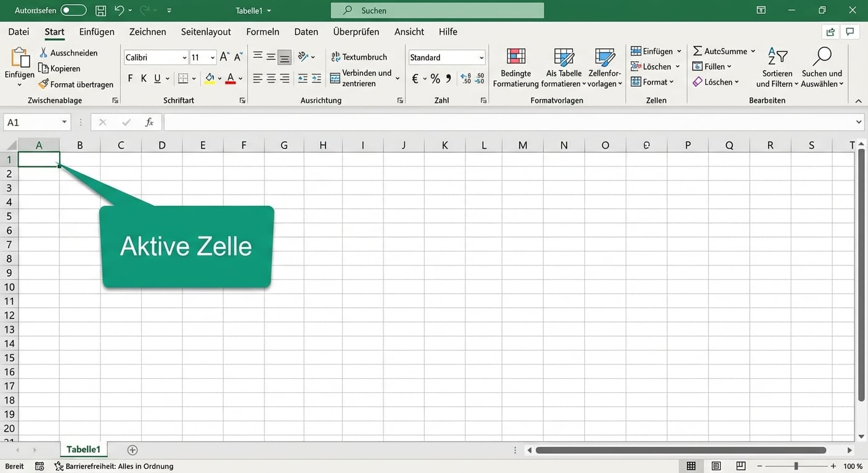Open the comments button top right
Viewport: 868px width, 473px height.
pos(850,32)
